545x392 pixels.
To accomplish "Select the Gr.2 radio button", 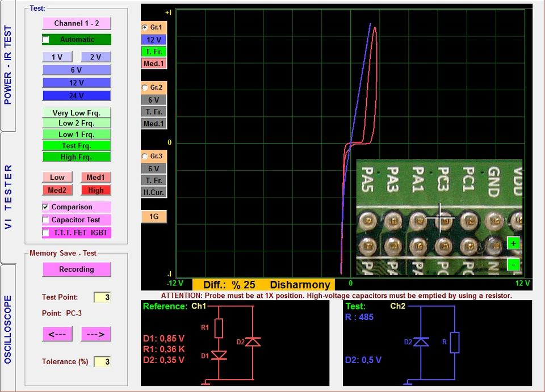I will pyautogui.click(x=145, y=87).
